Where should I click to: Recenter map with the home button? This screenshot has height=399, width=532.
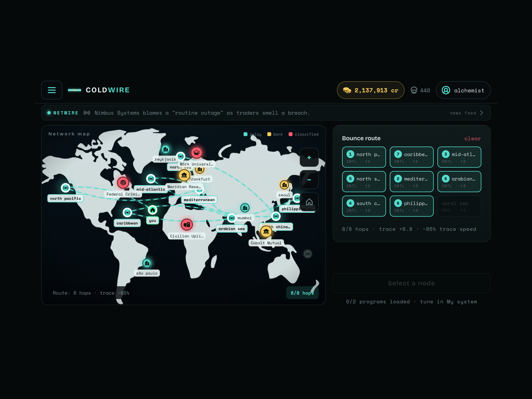[x=309, y=202]
